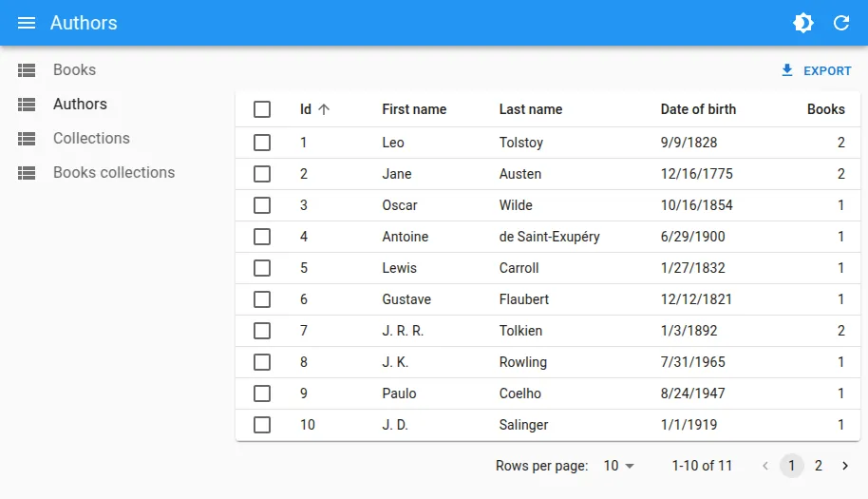The image size is (868, 499).
Task: Click the refresh icon in the top bar
Action: [841, 23]
